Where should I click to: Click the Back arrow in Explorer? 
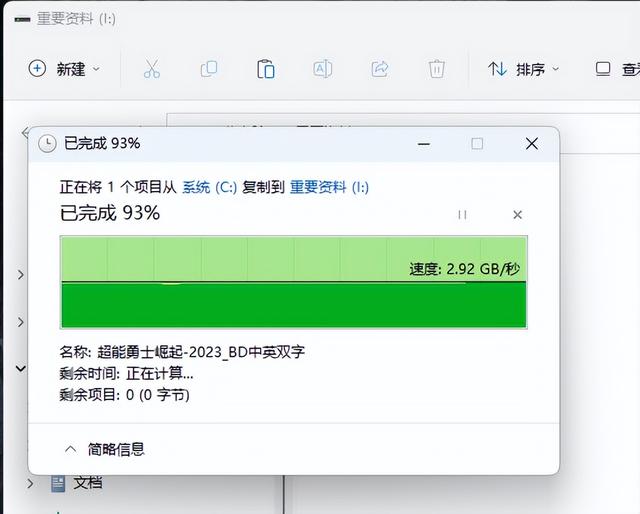pos(25,133)
